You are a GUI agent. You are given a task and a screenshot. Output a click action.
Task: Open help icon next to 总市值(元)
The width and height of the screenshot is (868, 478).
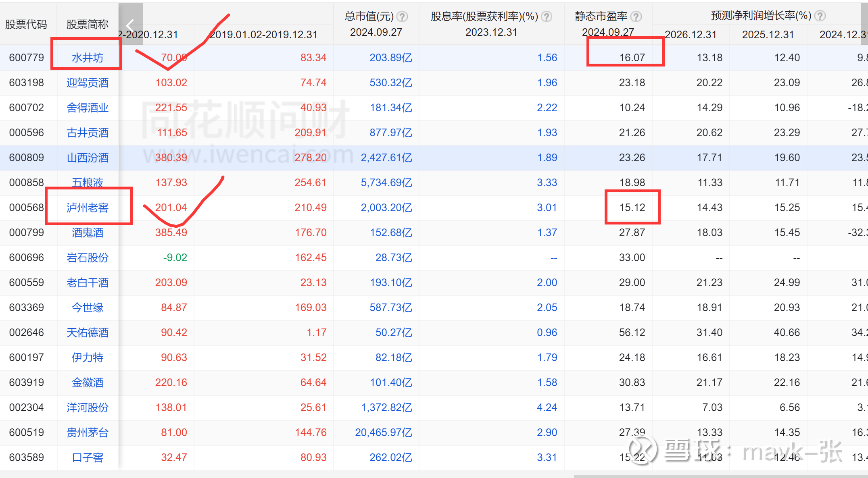[402, 17]
